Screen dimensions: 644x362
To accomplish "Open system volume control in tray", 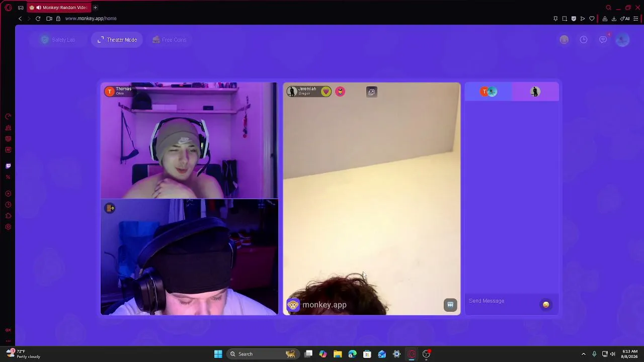I will [613, 354].
